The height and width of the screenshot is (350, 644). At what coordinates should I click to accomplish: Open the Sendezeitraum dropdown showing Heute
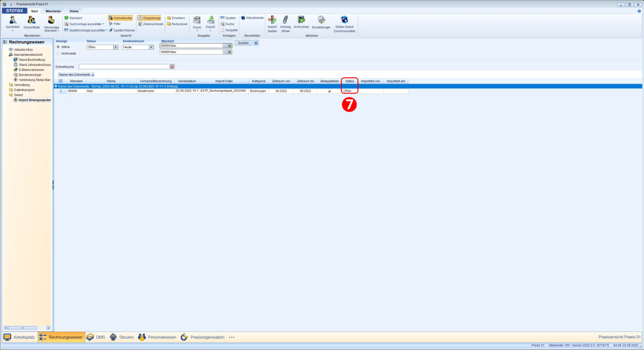151,47
